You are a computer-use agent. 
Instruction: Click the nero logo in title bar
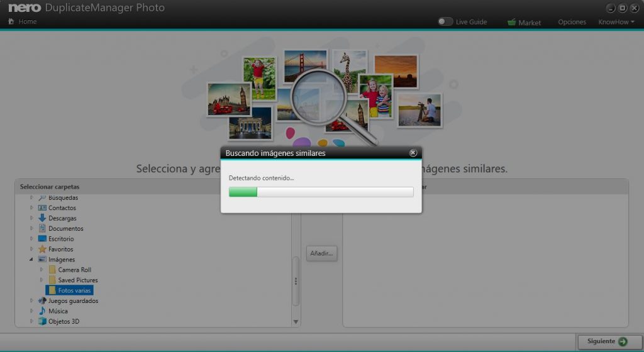click(25, 8)
